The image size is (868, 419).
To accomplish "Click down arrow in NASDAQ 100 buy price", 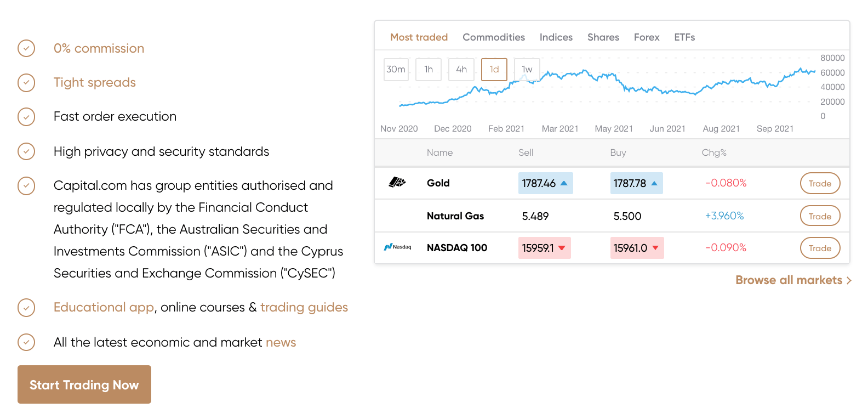I will 655,248.
